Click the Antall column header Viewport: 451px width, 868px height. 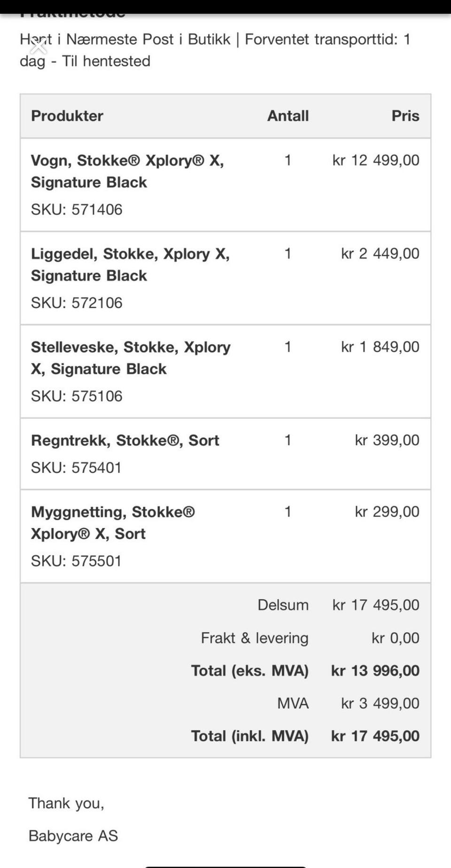(x=288, y=116)
